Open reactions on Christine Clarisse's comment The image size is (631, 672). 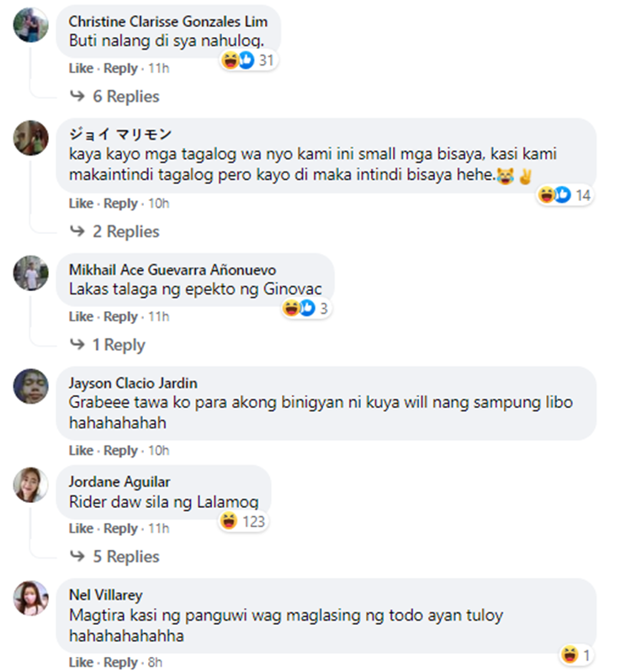(x=248, y=60)
